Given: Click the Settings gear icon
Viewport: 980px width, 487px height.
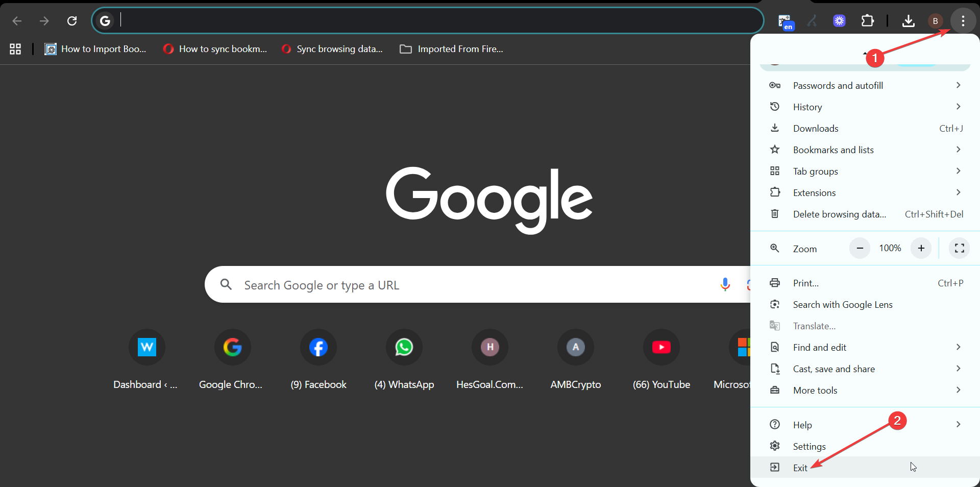Looking at the screenshot, I should pyautogui.click(x=774, y=446).
